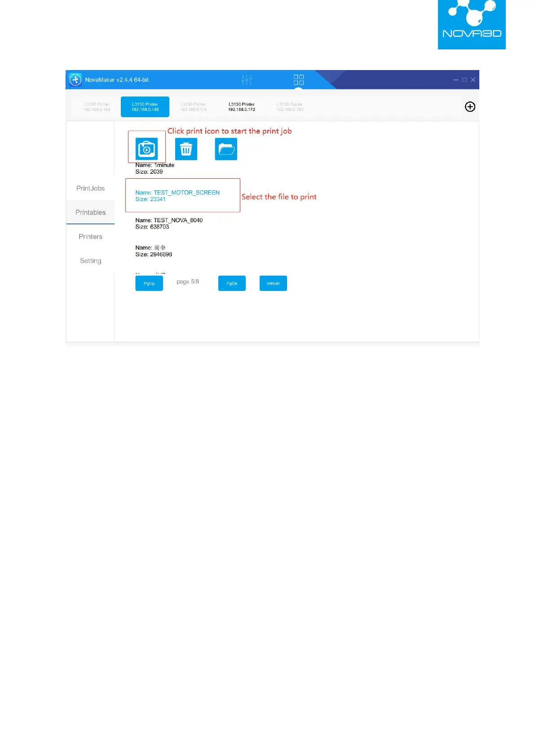Select printer tab 192.168.0.119
Screen dimensions: 535x756
194,107
